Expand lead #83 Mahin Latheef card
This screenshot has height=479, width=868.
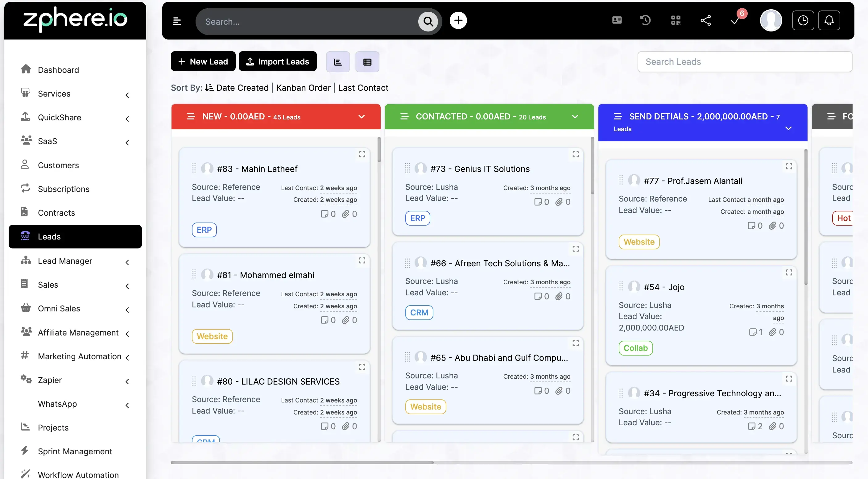tap(362, 154)
